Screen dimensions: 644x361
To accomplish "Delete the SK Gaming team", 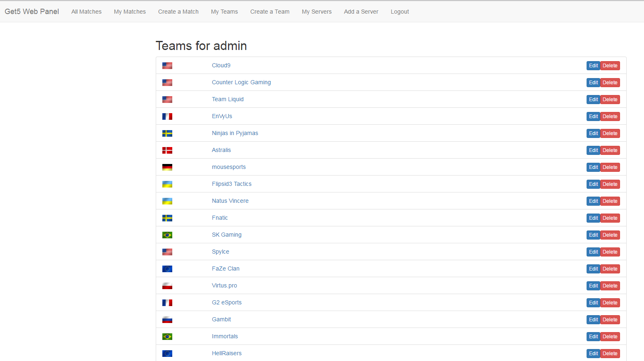I will tap(610, 235).
